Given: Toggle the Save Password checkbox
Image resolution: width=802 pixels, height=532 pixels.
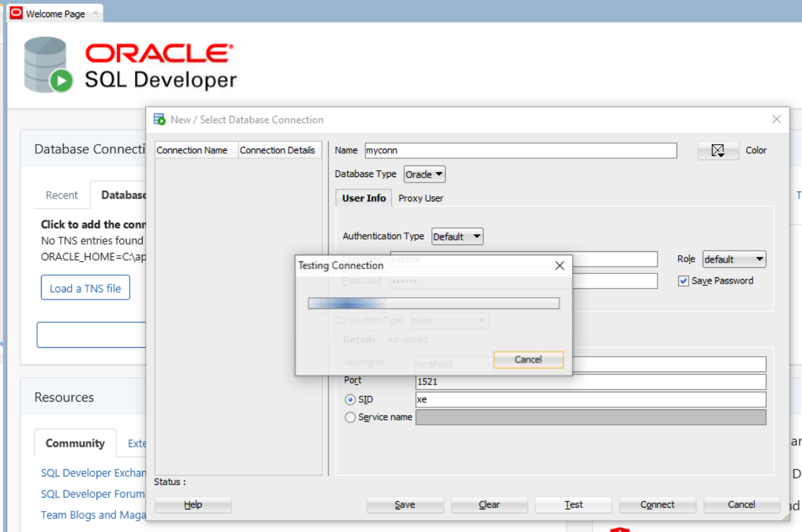Looking at the screenshot, I should 684,281.
